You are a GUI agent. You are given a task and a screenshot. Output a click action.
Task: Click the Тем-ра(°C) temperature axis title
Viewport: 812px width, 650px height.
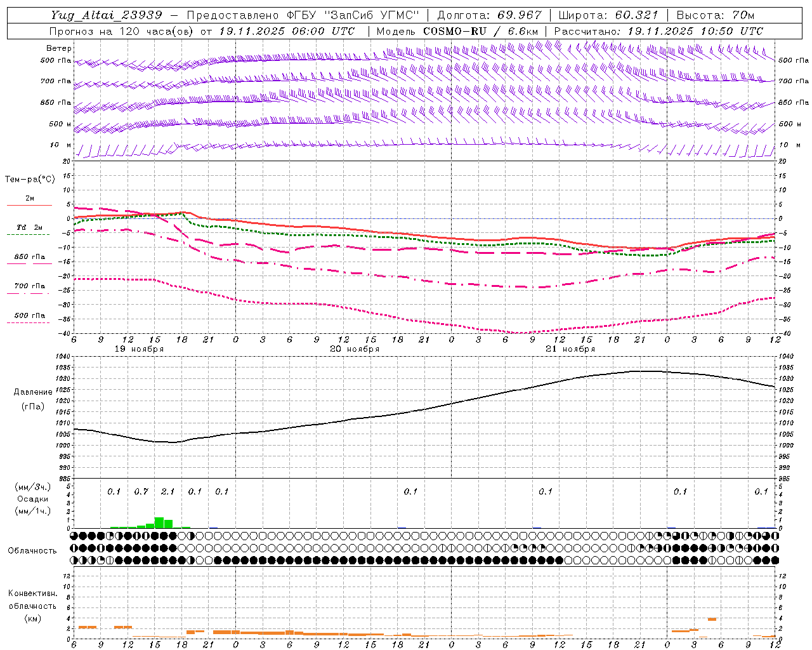click(x=30, y=180)
